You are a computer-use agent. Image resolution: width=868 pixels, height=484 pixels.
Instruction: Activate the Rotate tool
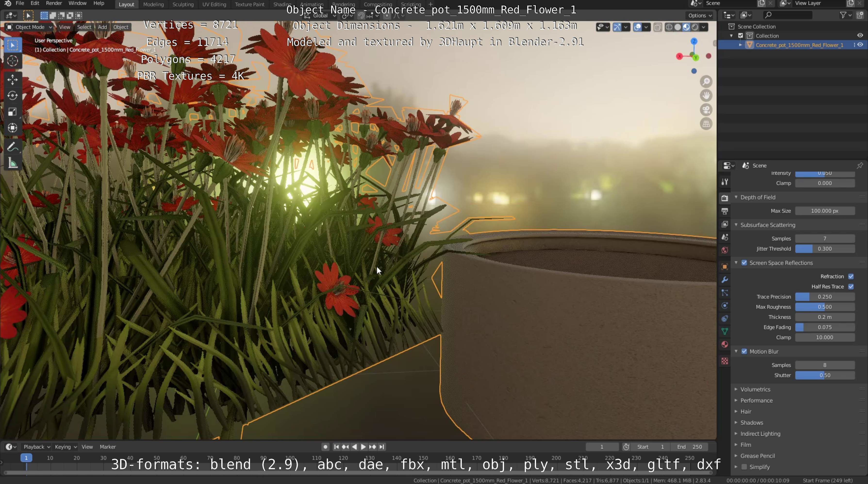click(12, 96)
